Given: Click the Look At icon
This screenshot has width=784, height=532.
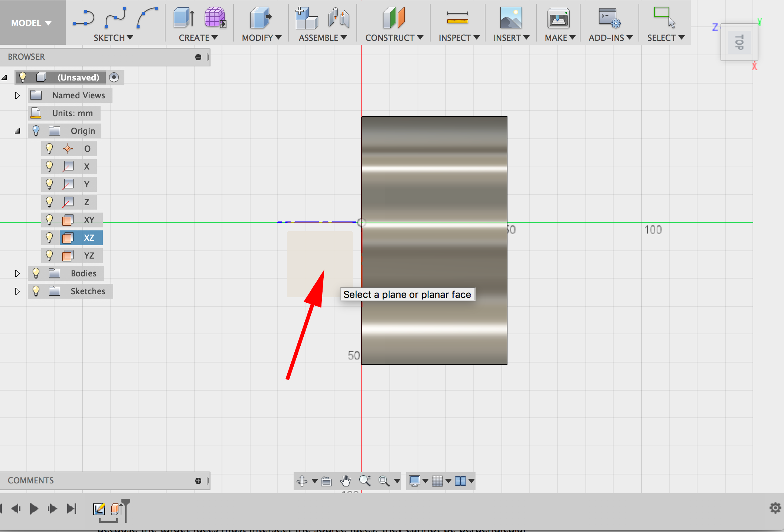Looking at the screenshot, I should click(x=326, y=481).
